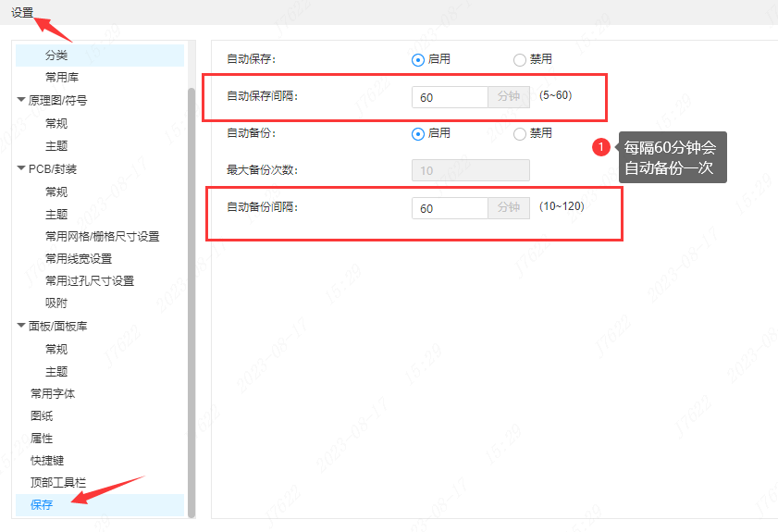Screen dimensions: 778x532
Task: Disable 自动备份 with 禁用 radio
Action: (520, 134)
